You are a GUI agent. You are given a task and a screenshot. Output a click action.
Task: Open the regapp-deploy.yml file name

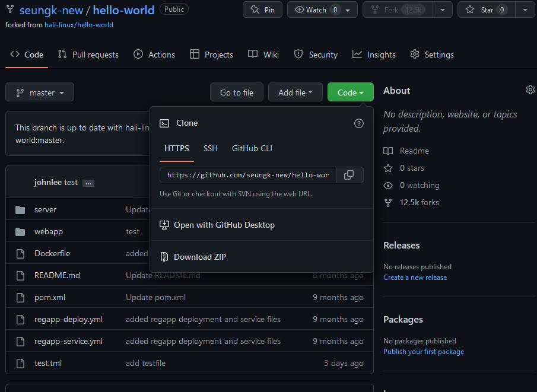(68, 320)
